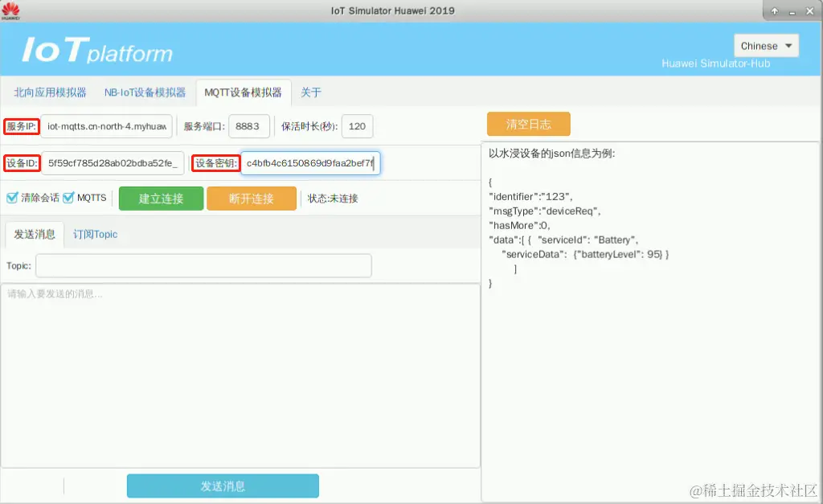
Task: Click the orange 断开连接 button
Action: (252, 199)
